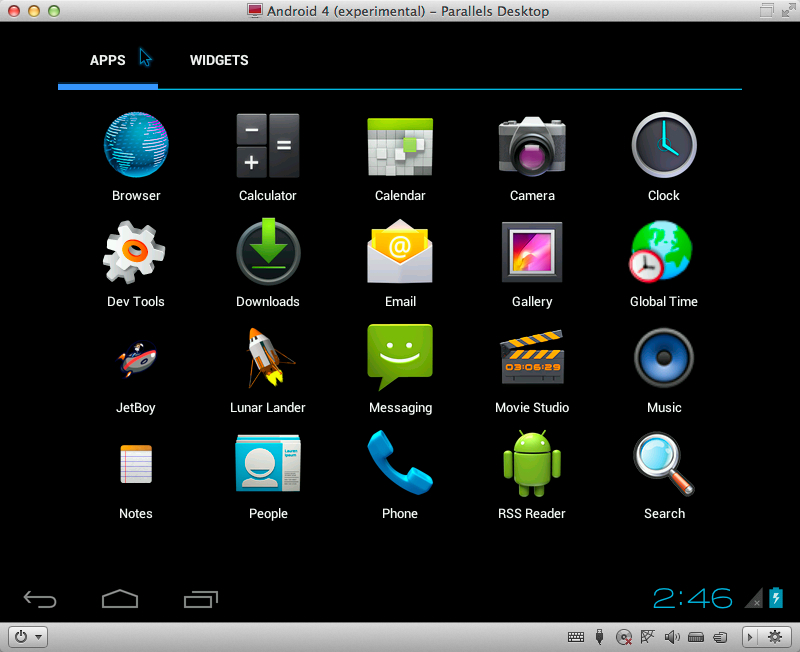Viewport: 800px width, 652px height.
Task: Expand the Parallels status bar arrow
Action: [x=749, y=637]
